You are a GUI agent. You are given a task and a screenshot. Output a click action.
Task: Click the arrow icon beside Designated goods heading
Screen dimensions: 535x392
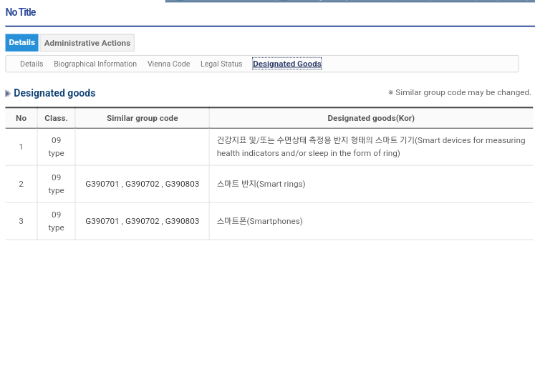(8, 94)
